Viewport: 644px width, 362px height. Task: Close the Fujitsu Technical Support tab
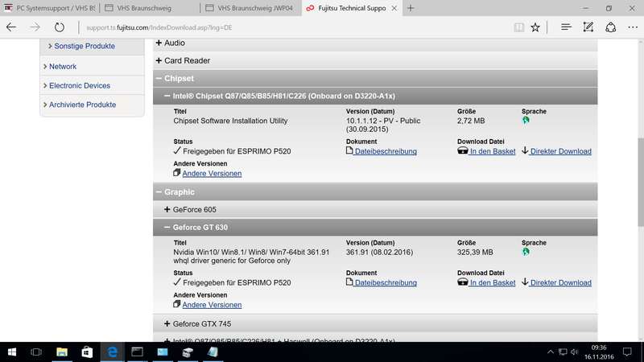(x=394, y=8)
